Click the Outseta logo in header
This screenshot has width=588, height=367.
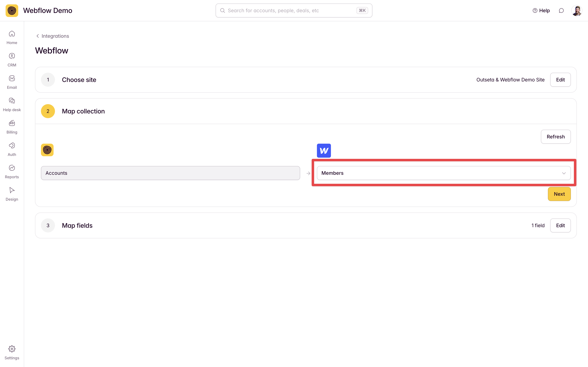click(x=12, y=10)
